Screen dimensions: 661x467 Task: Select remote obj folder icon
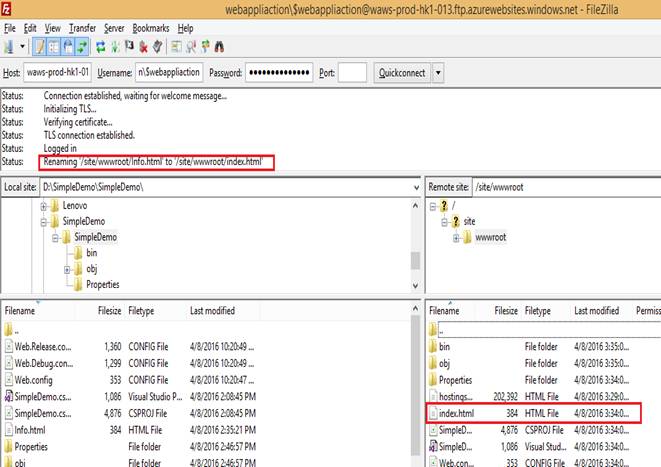pyautogui.click(x=433, y=363)
